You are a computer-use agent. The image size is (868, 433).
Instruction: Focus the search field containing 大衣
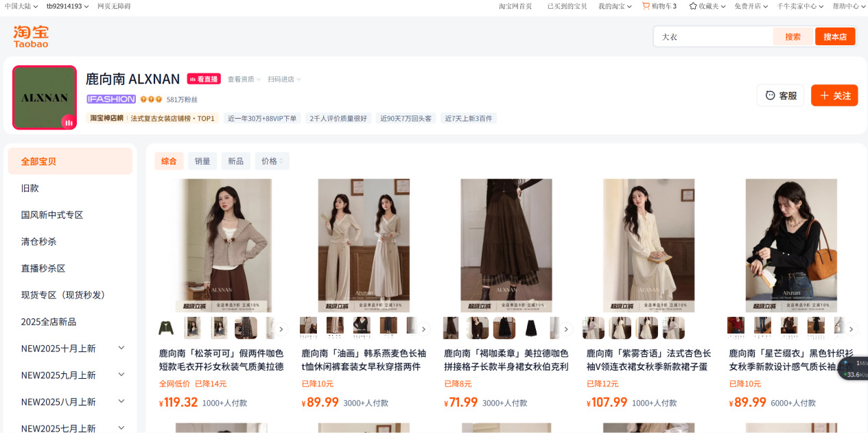[x=714, y=36]
